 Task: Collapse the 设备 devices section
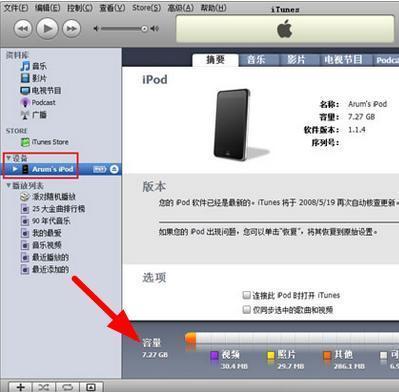[9, 158]
